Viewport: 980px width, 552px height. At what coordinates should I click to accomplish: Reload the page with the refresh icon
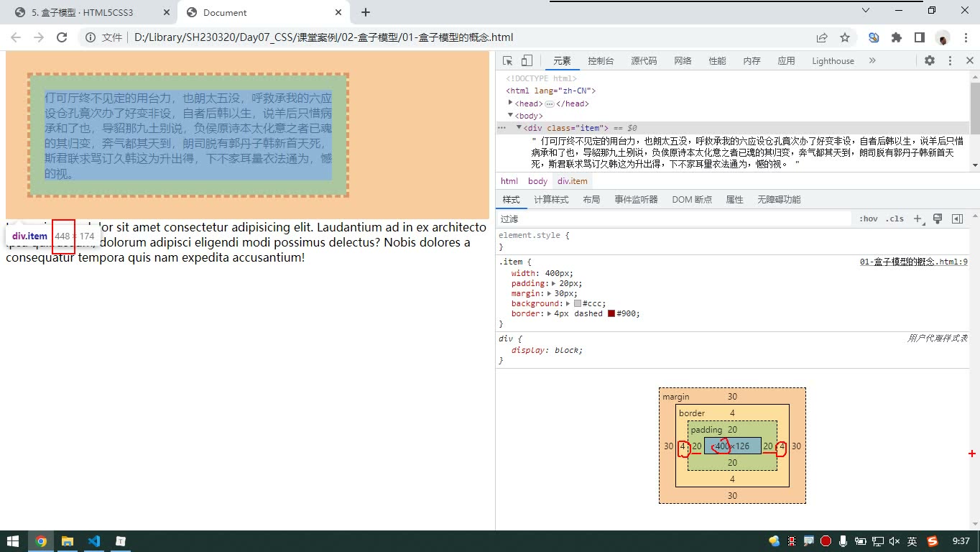click(x=62, y=37)
